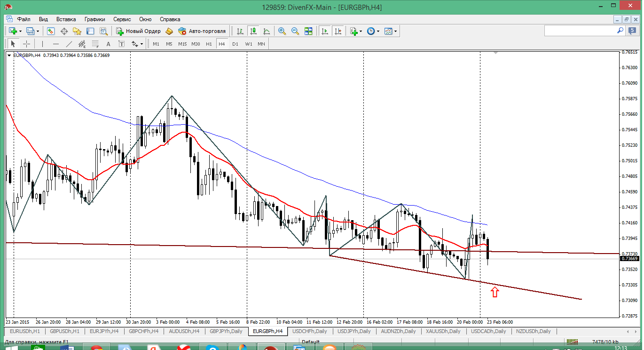Set timeframe to M1
644x350 pixels.
pyautogui.click(x=156, y=44)
